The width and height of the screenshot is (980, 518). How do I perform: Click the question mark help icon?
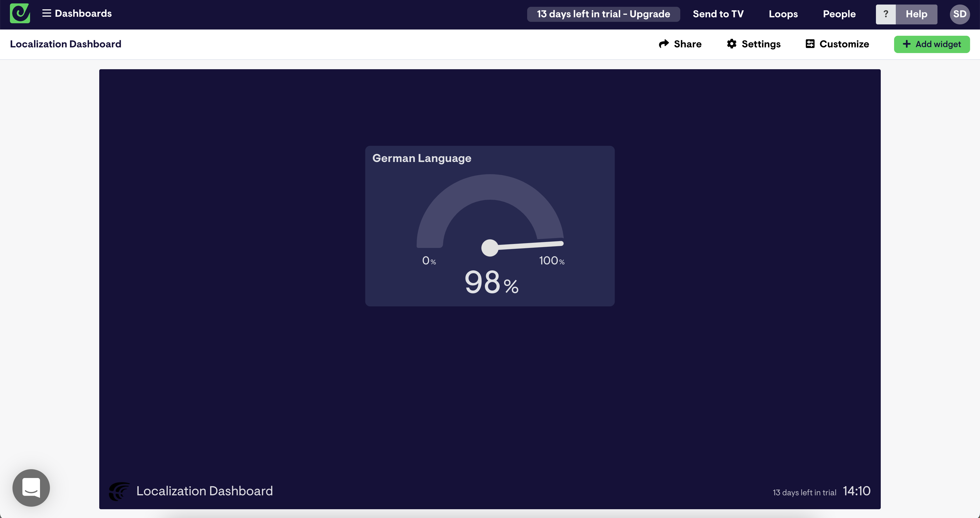[x=886, y=14]
